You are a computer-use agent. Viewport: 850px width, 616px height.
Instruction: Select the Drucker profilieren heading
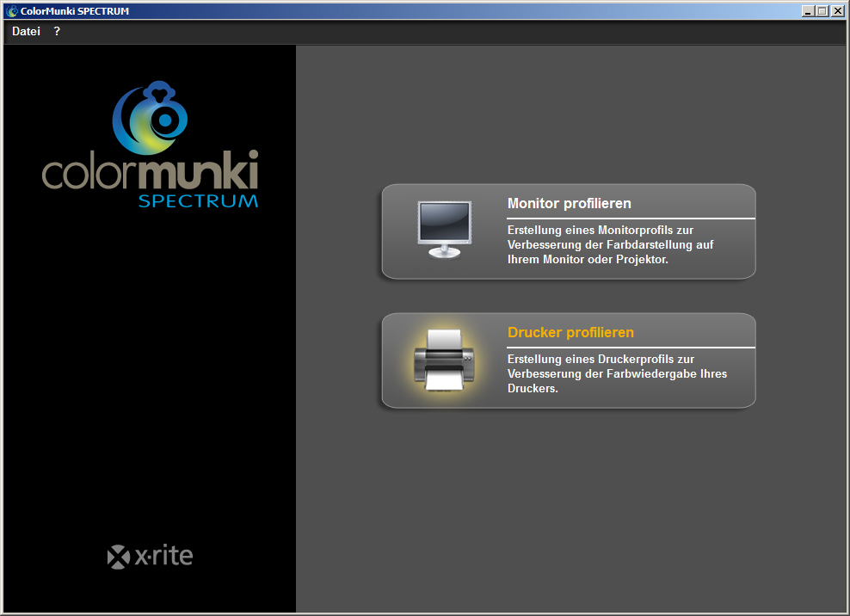tap(570, 332)
